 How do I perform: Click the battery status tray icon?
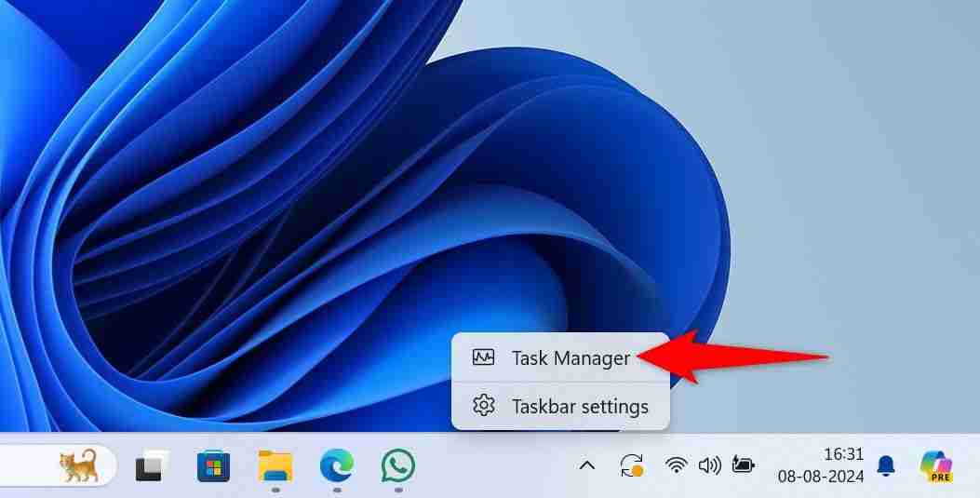coord(743,464)
